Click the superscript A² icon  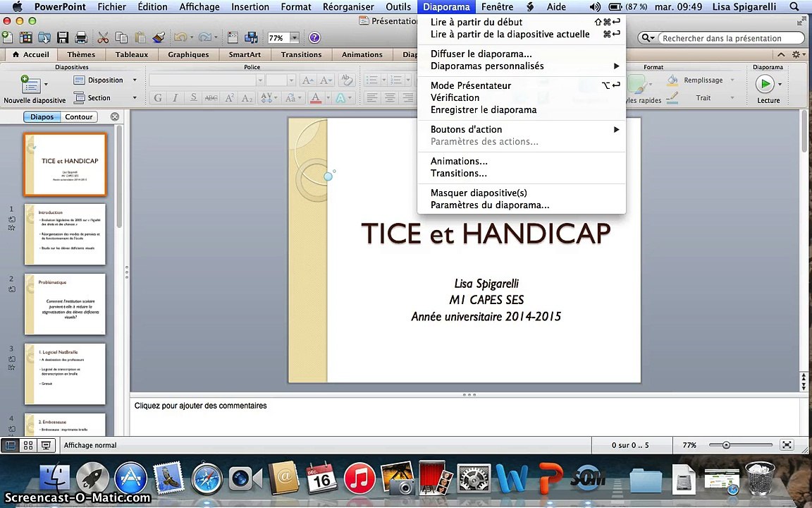(x=229, y=97)
